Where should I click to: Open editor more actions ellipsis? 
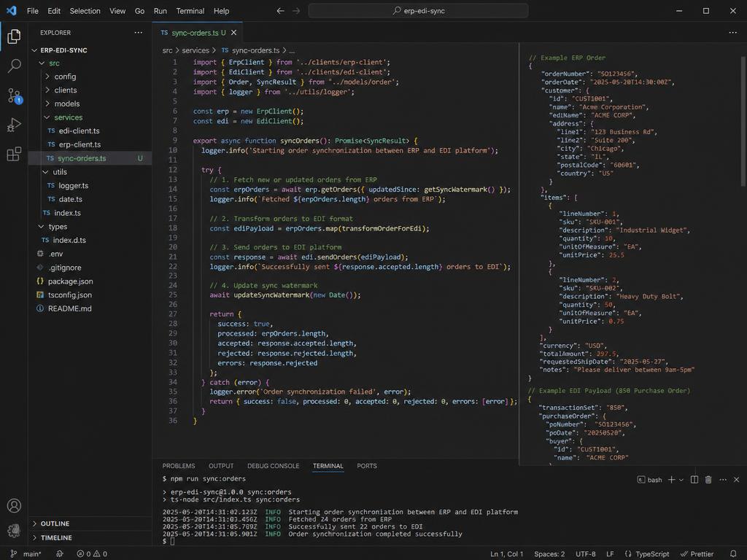tap(732, 32)
